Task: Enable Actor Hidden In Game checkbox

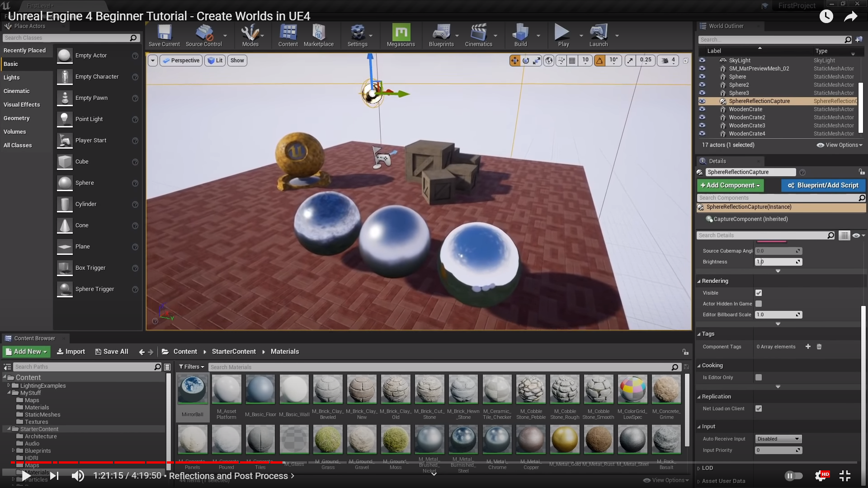Action: pos(759,304)
